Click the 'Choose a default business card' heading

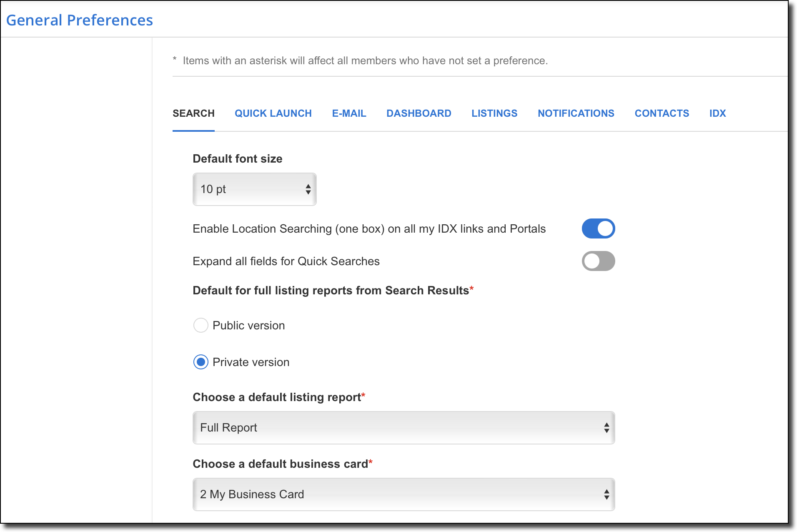tap(280, 464)
